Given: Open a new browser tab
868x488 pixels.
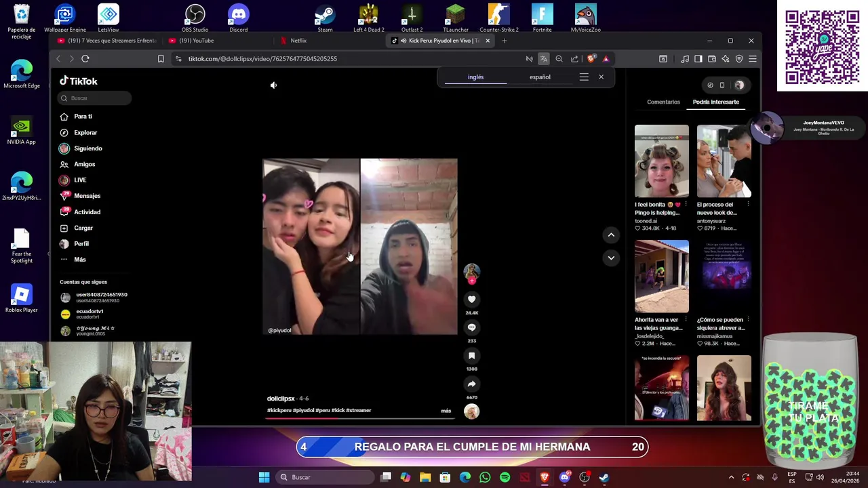Looking at the screenshot, I should pyautogui.click(x=504, y=41).
